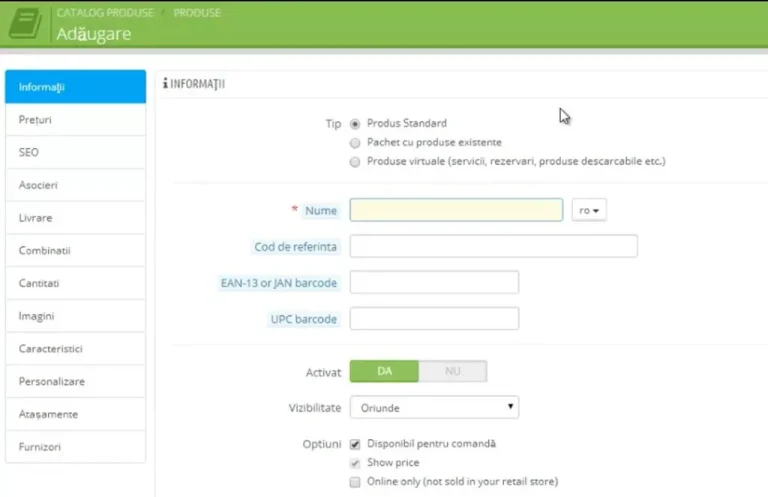Viewport: 768px width, 497px height.
Task: Select Produse virtuale radio option
Action: (355, 162)
